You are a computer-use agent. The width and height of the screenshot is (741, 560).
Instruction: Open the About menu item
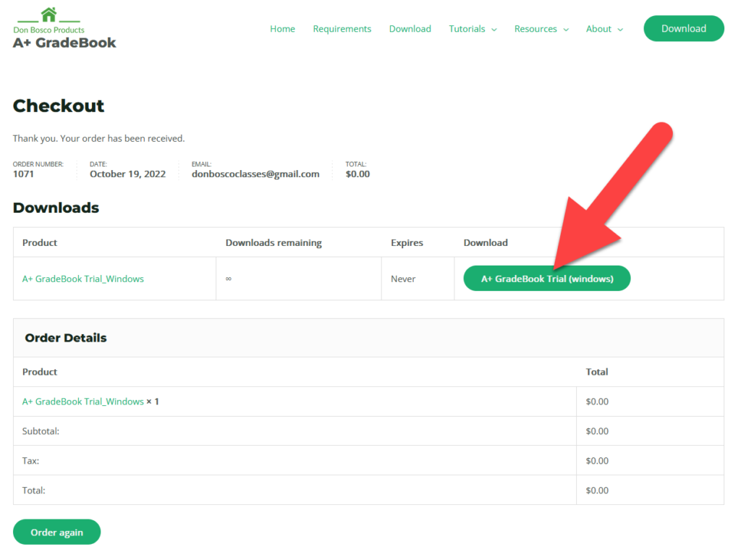coord(598,29)
